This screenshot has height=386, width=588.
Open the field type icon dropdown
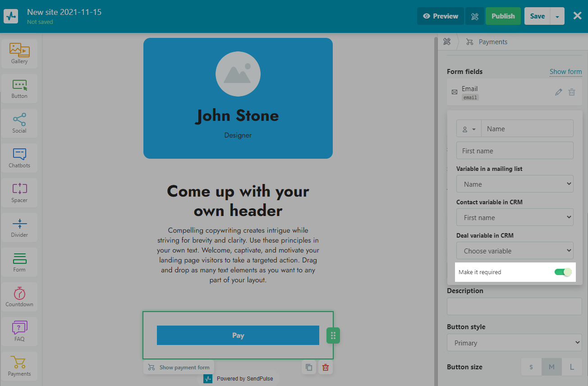point(469,129)
